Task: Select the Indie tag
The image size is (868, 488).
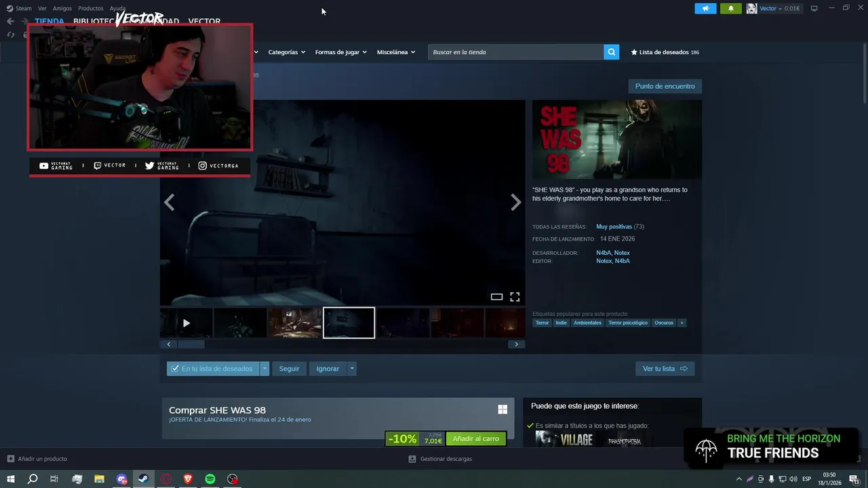Action: [561, 323]
